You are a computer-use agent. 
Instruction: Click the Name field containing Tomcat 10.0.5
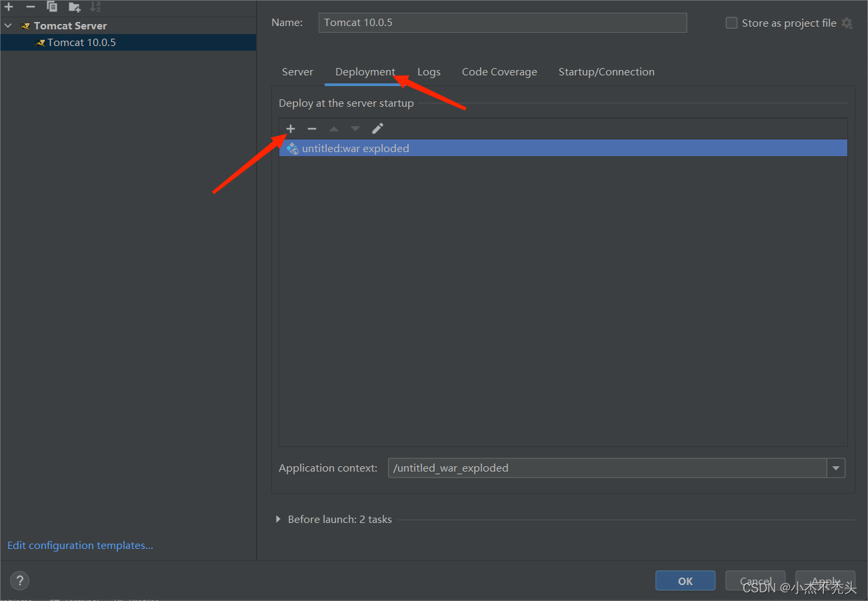[x=503, y=23]
